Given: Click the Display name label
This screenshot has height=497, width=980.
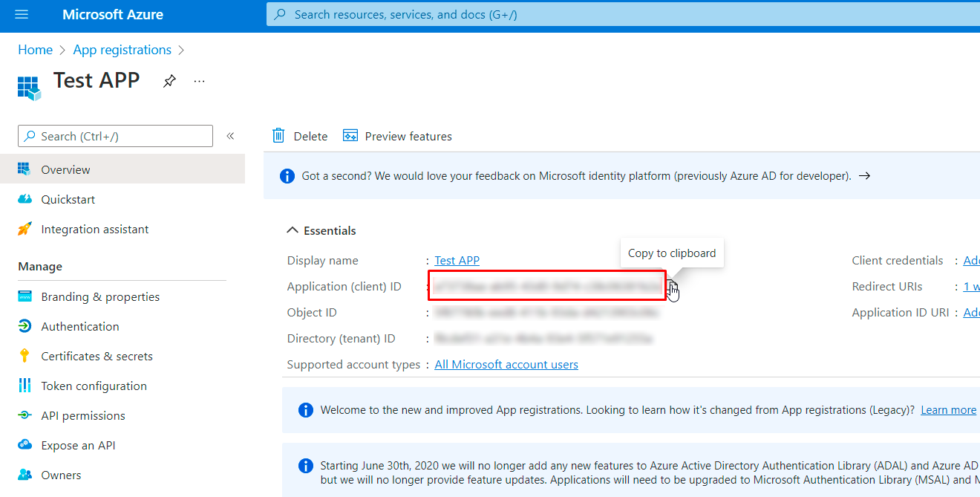Looking at the screenshot, I should (x=322, y=260).
